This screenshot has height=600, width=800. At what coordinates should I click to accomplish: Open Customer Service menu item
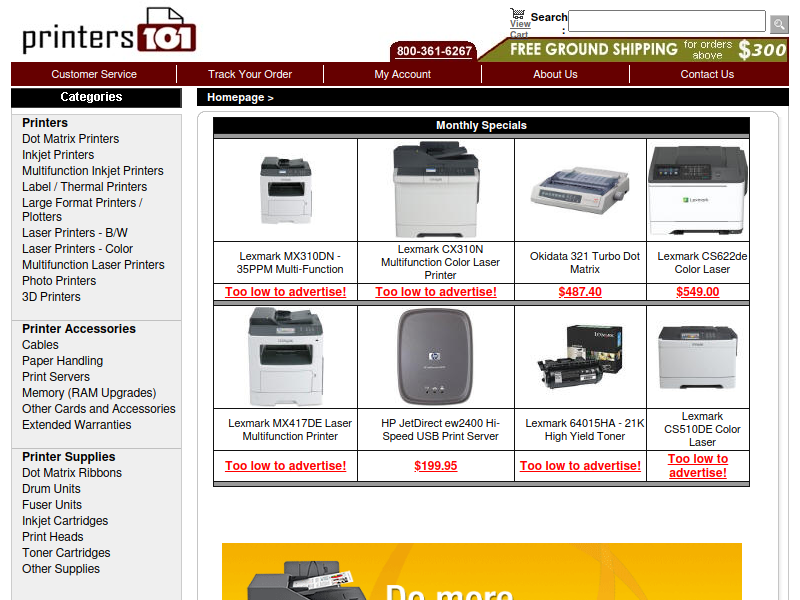click(x=94, y=74)
